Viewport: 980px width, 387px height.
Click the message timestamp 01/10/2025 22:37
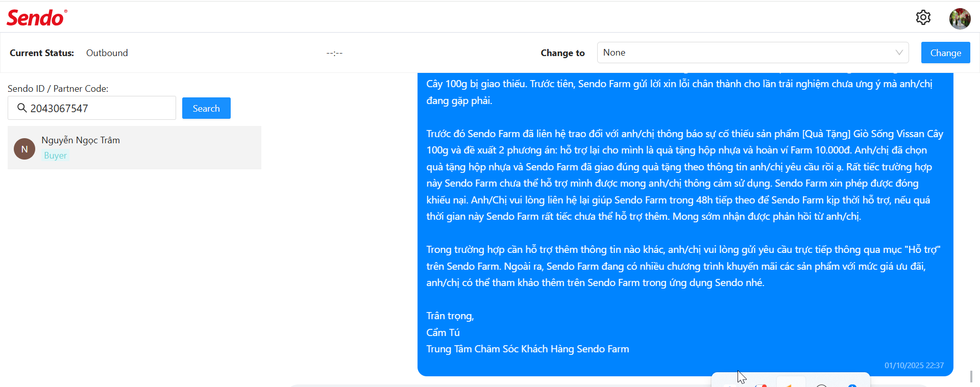point(914,365)
